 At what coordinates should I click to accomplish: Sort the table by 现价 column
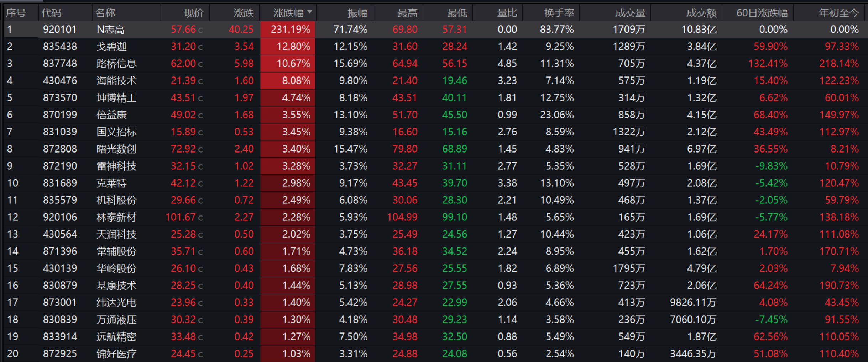(194, 13)
